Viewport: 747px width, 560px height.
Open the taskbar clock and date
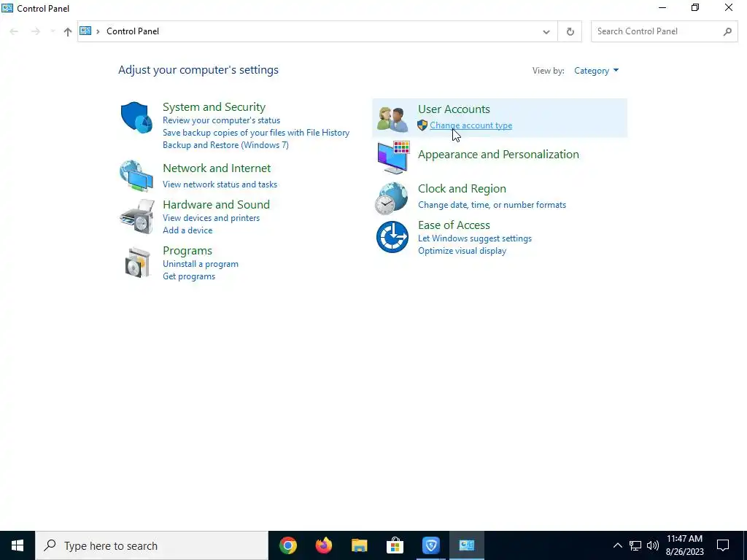coord(684,545)
